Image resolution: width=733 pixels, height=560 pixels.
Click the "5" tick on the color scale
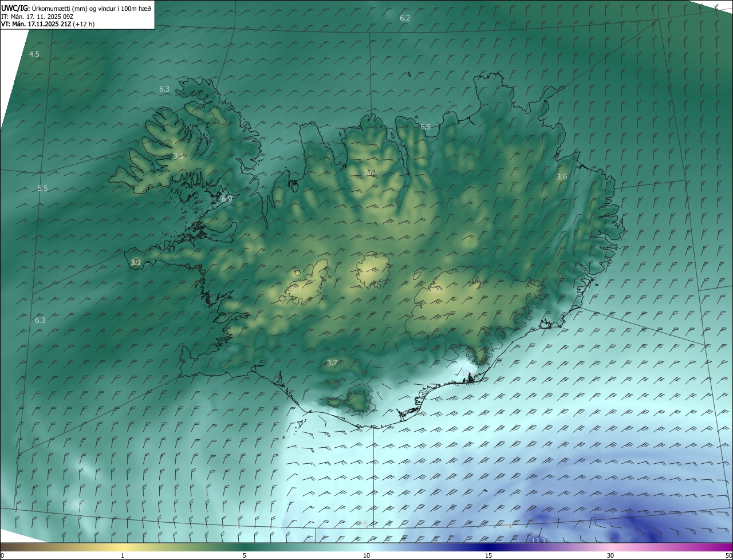(245, 555)
